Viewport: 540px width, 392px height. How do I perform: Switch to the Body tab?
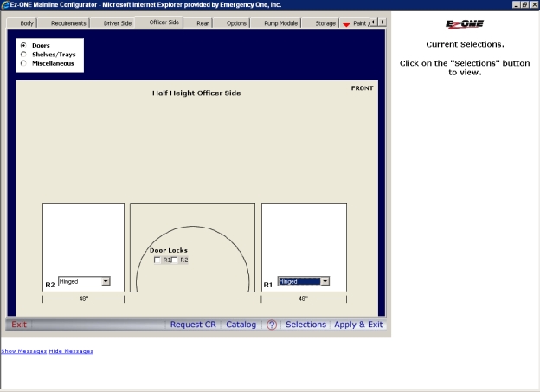coord(27,23)
